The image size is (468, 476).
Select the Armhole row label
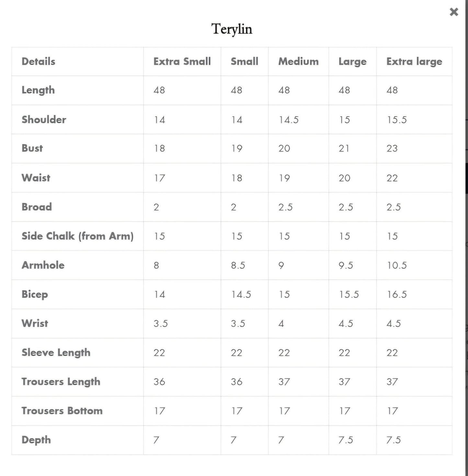click(x=43, y=265)
